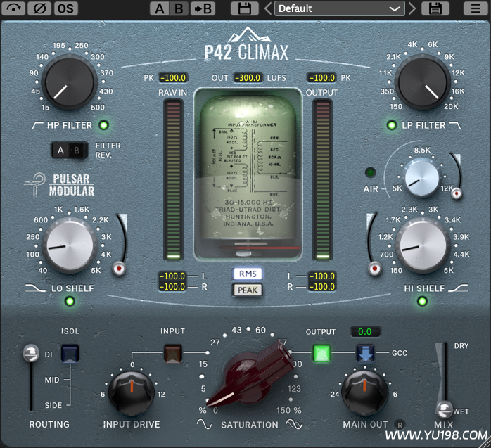Enable oversampling with OS button

click(65, 8)
